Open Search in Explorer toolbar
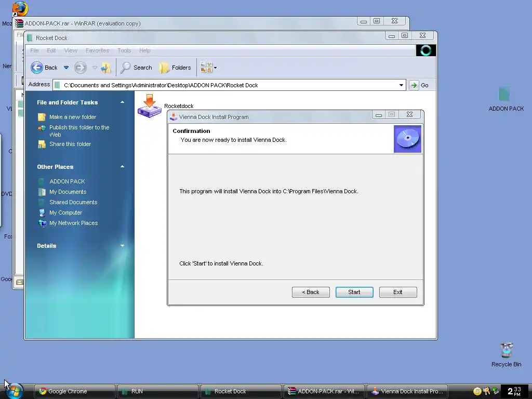This screenshot has height=399, width=532. 137,68
